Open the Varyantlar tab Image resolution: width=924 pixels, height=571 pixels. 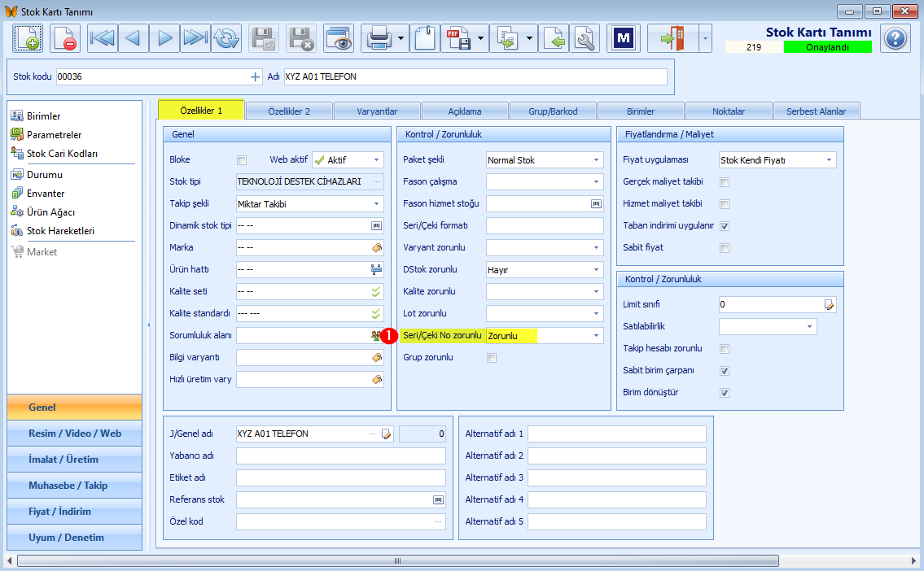377,111
